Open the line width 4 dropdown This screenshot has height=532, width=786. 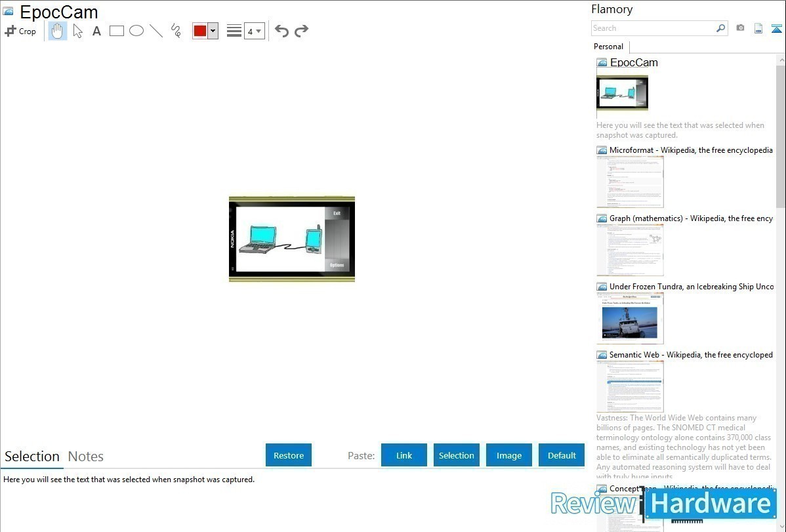(254, 31)
